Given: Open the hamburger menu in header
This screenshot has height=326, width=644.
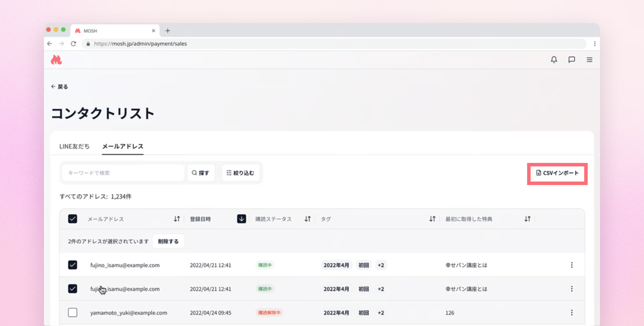Looking at the screenshot, I should pyautogui.click(x=589, y=60).
